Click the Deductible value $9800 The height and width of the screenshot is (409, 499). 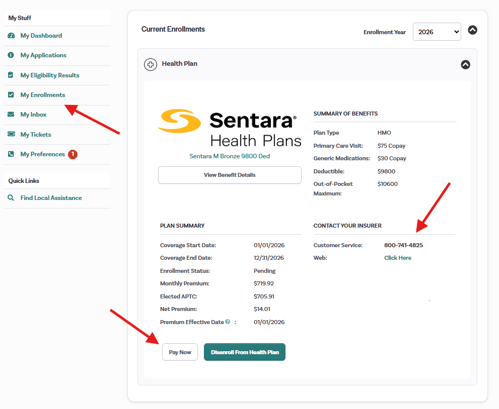coord(386,171)
